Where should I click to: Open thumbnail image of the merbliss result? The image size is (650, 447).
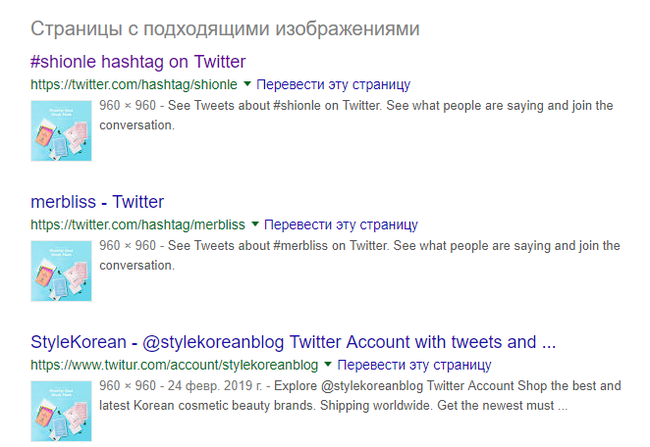(x=62, y=269)
